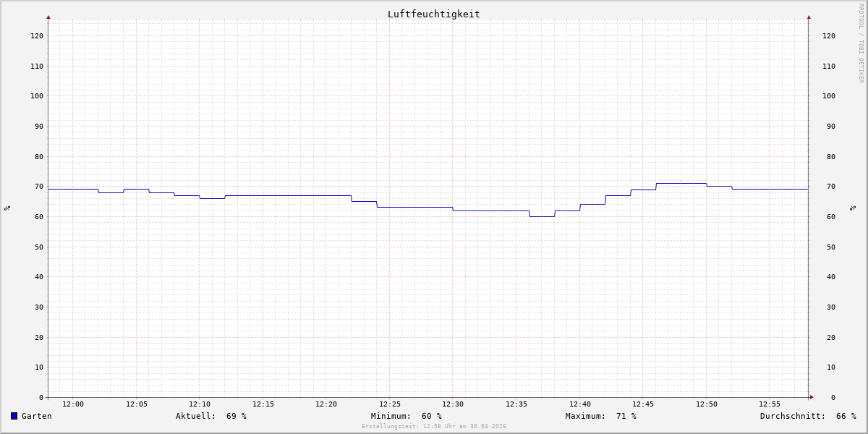Click the 12:15 time axis label

click(x=263, y=404)
